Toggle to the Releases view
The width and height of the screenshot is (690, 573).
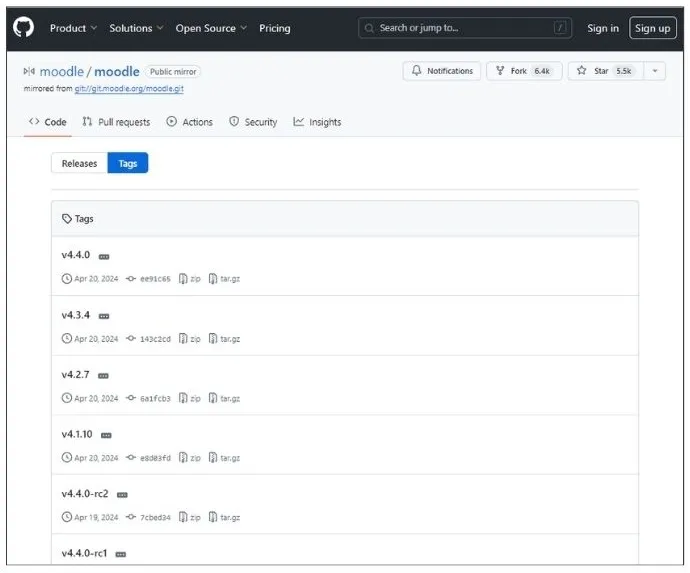click(79, 163)
